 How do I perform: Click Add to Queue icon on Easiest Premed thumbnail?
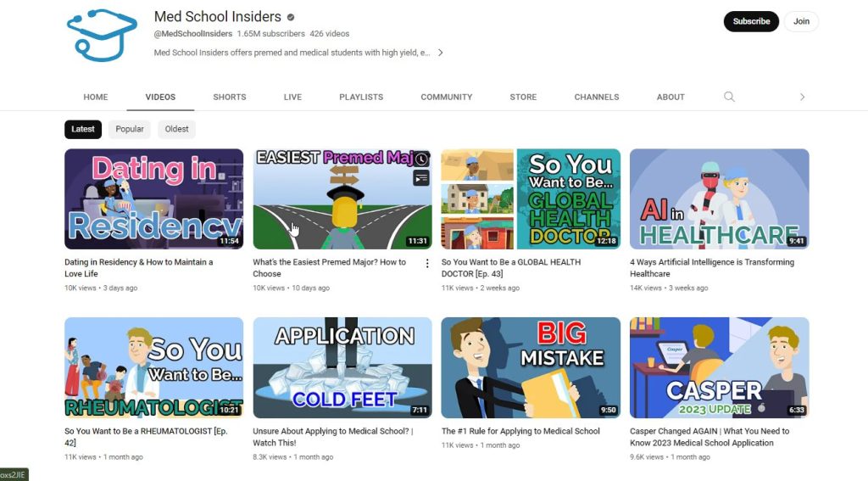click(421, 178)
